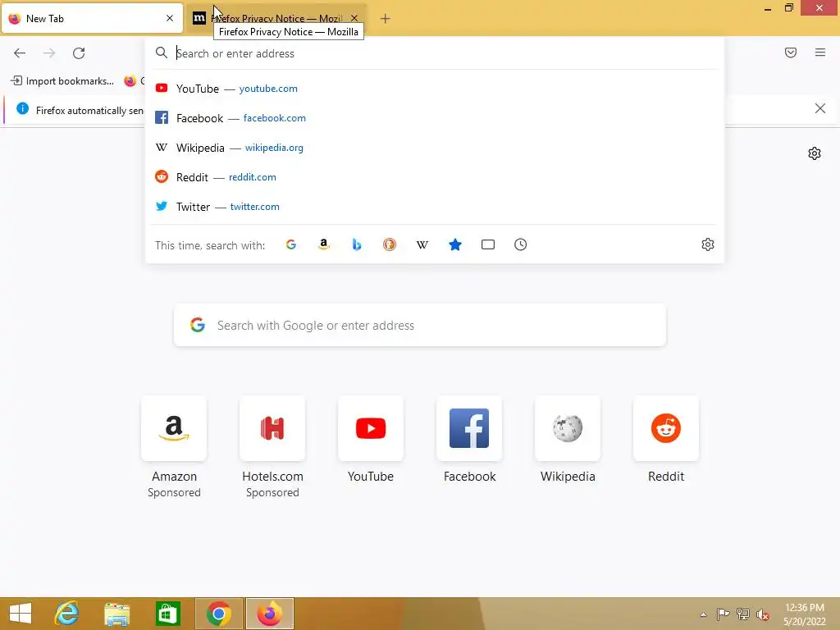The width and height of the screenshot is (840, 630).
Task: Switch to the New Tab tab
Action: click(x=92, y=19)
